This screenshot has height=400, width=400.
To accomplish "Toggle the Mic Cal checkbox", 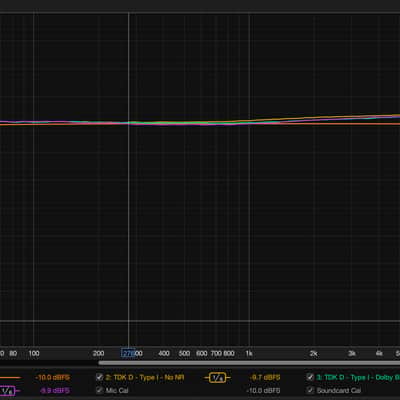I will [99, 390].
